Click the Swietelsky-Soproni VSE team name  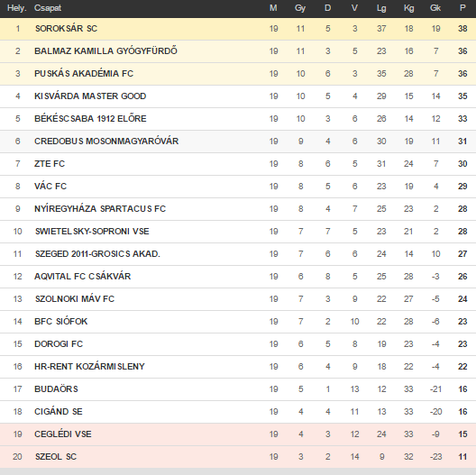(92, 232)
